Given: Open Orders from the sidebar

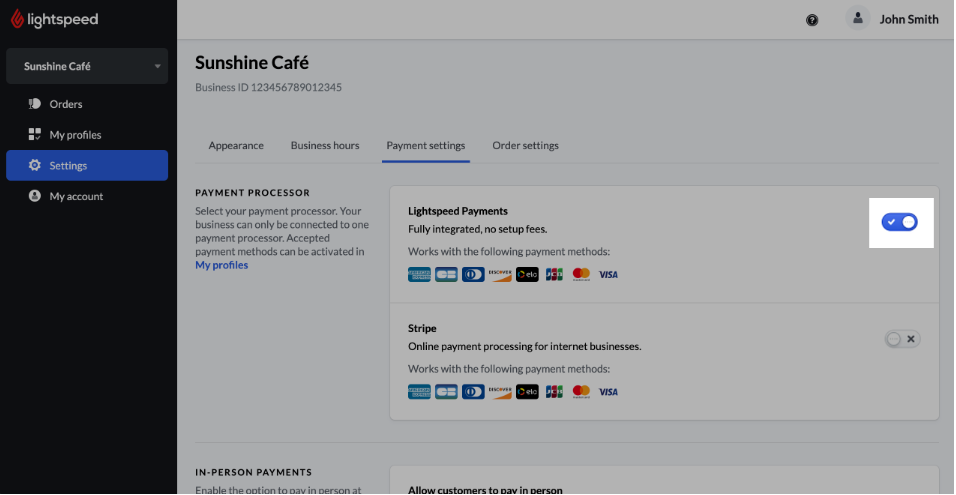Looking at the screenshot, I should tap(66, 104).
